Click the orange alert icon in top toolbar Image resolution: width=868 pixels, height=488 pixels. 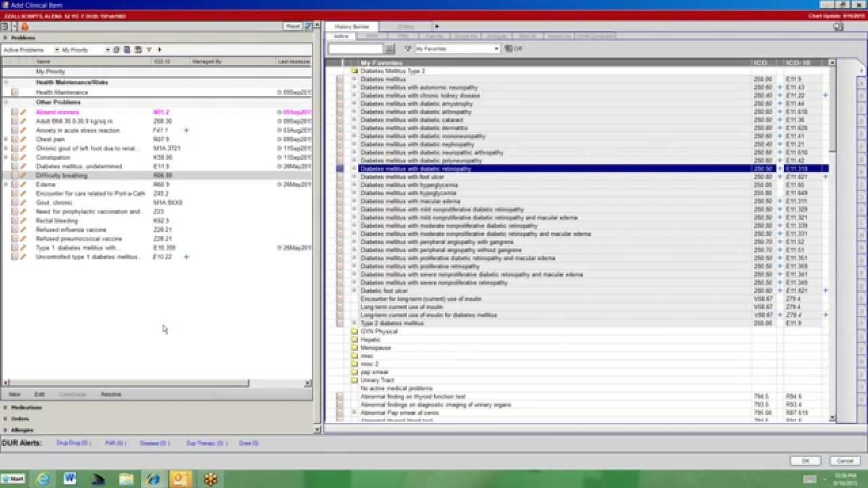tap(24, 26)
